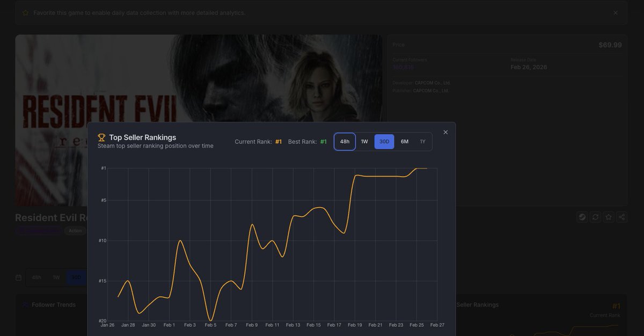
Task: Click the Follower Trends panel icon
Action: coord(25,305)
